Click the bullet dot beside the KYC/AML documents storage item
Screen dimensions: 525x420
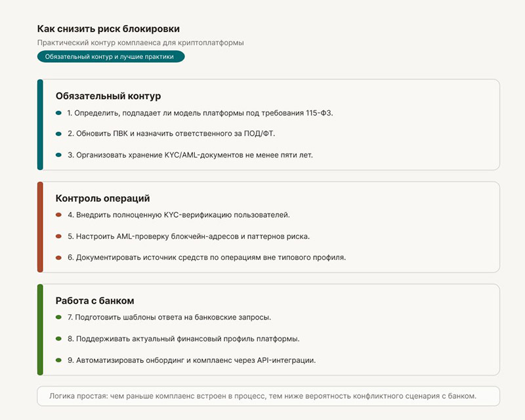click(x=58, y=155)
